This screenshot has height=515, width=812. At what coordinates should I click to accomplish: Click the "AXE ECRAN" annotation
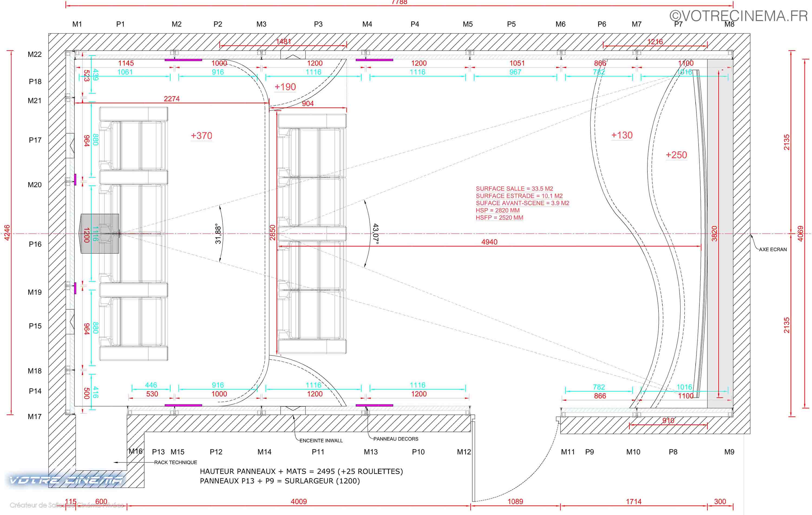[x=773, y=250]
